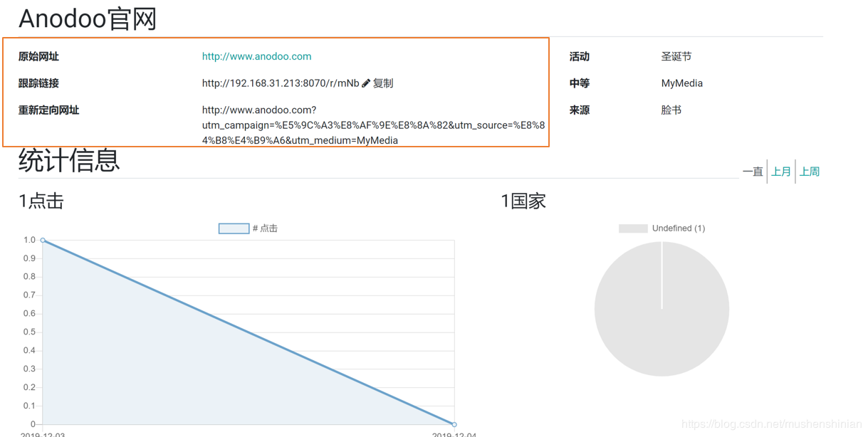This screenshot has width=868, height=437.
Task: Click the grey pie chart slice
Action: click(x=662, y=309)
